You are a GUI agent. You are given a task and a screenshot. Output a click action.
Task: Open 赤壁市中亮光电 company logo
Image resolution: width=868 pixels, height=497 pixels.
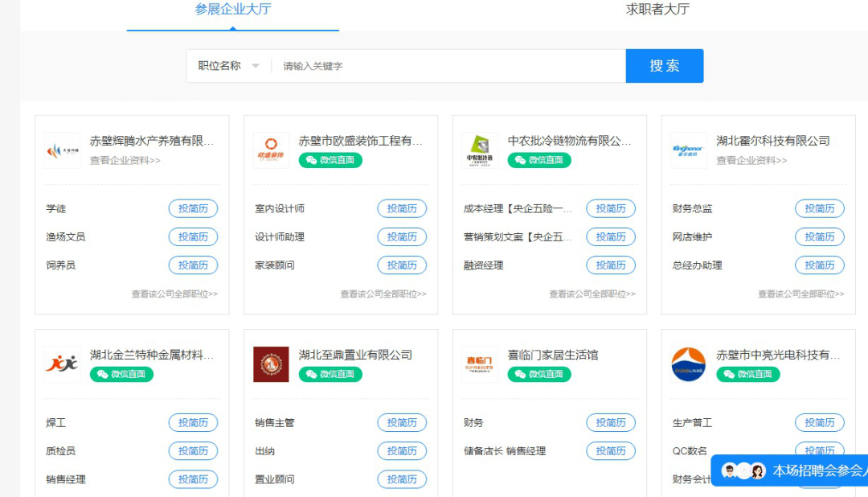click(688, 364)
